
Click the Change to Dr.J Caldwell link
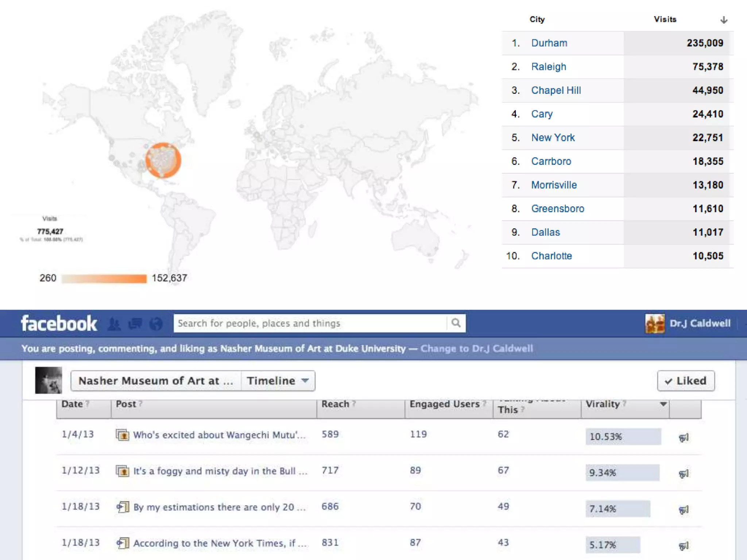tap(476, 349)
